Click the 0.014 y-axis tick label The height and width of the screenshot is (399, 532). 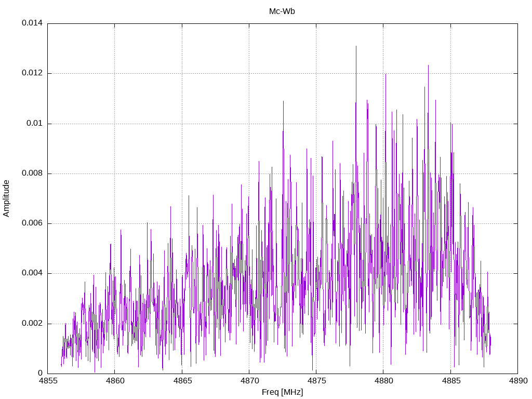point(32,23)
